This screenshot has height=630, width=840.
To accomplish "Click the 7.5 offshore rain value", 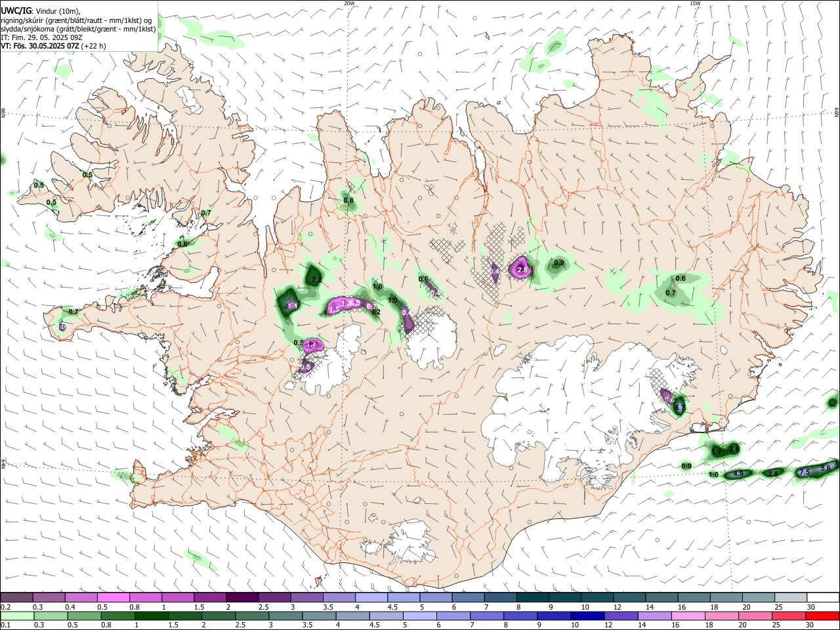I will (x=805, y=472).
